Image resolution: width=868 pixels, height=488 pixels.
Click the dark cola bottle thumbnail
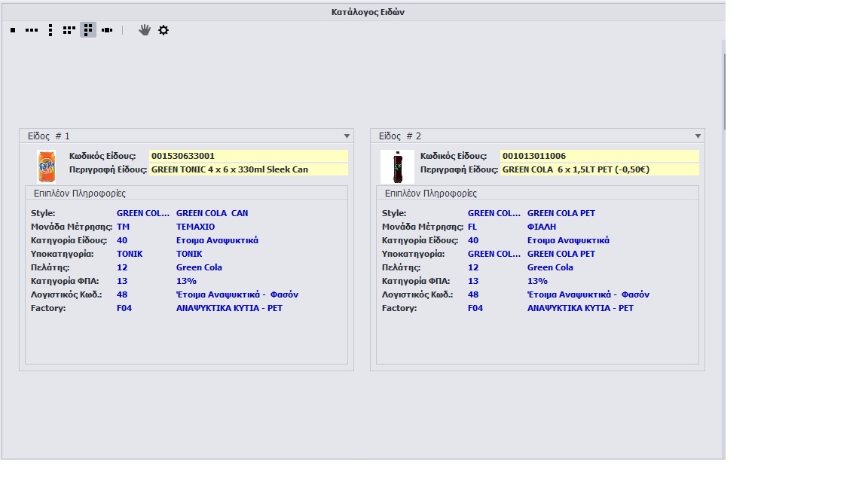point(398,166)
